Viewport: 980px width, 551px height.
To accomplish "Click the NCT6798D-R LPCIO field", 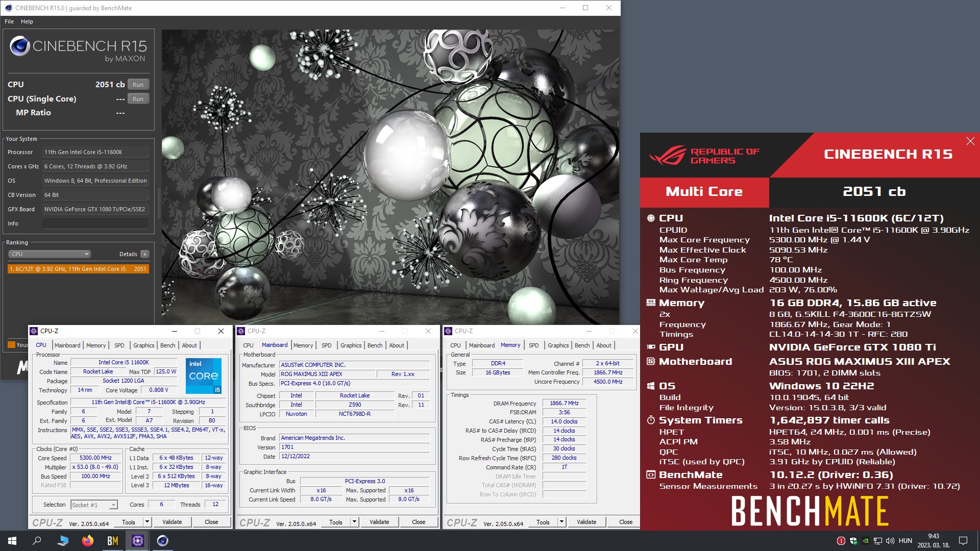I will [x=355, y=414].
